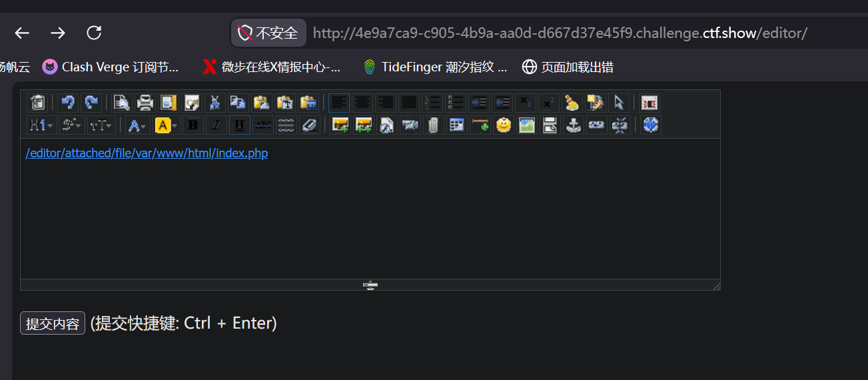
Task: Remove formatting with the eraser icon
Action: 309,125
